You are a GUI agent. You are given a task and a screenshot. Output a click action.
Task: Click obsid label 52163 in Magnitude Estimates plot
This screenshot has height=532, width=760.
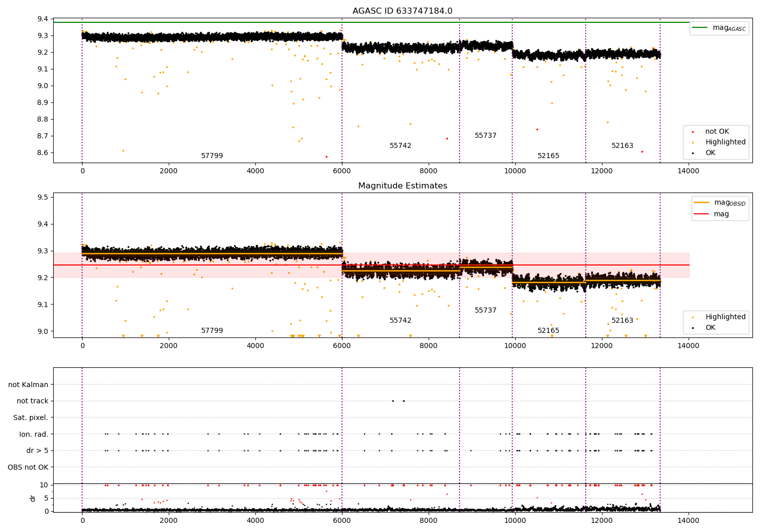[622, 320]
